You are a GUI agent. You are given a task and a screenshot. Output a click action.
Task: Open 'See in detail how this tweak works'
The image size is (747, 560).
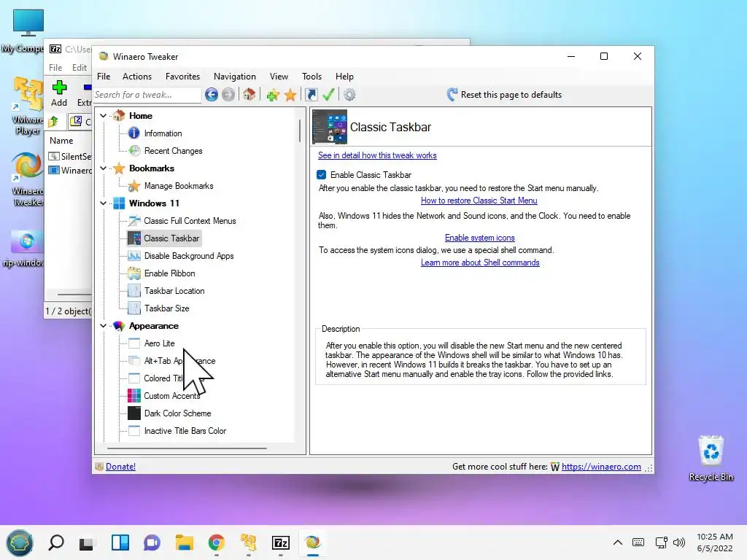[x=377, y=155]
